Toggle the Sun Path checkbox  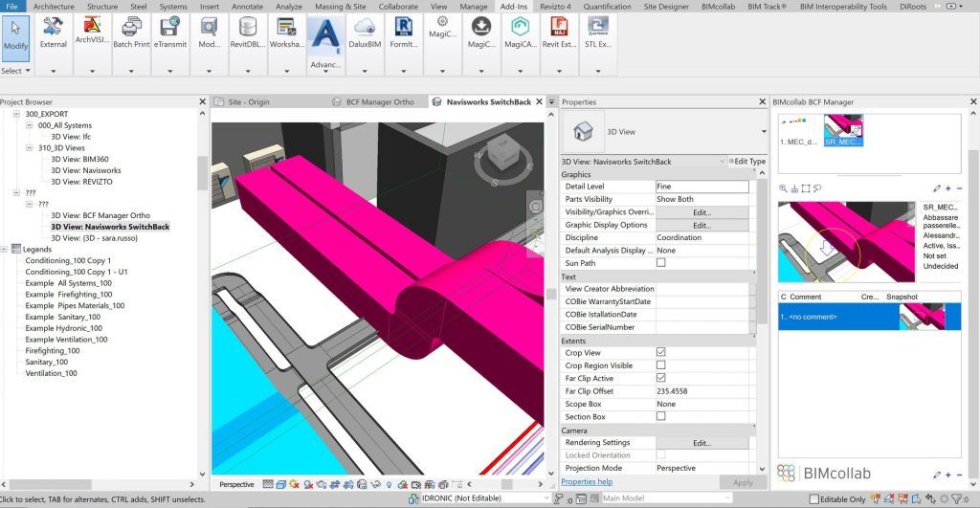(x=660, y=262)
